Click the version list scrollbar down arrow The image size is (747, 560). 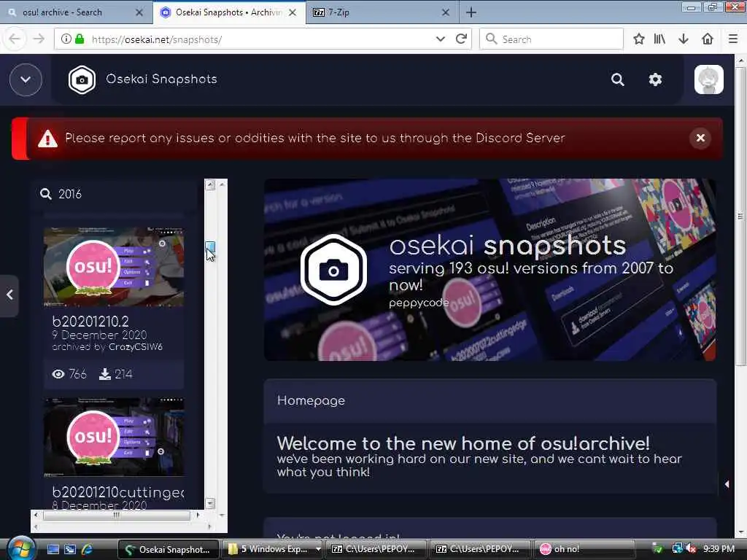point(210,503)
